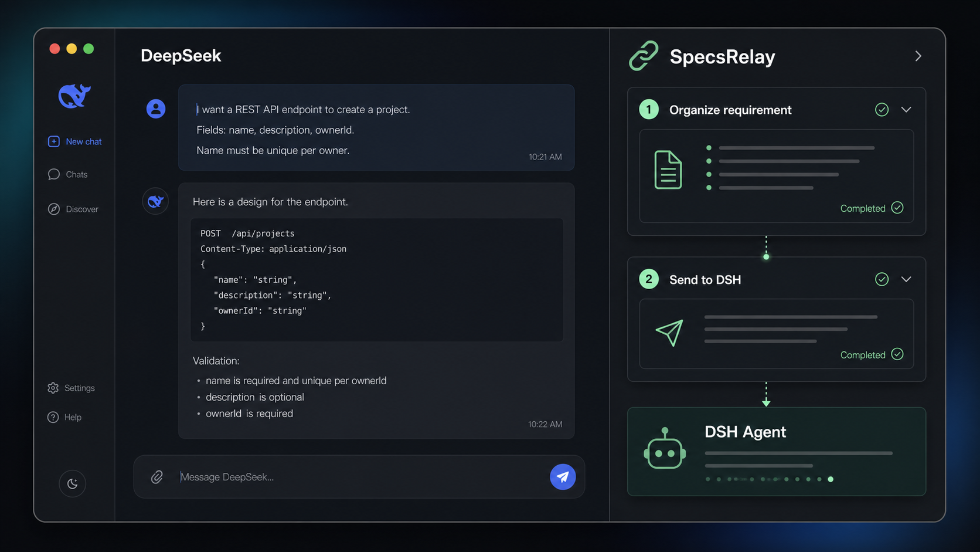Screen dimensions: 980x552
Task: Click the Message DeepSeek input field
Action: click(360, 477)
